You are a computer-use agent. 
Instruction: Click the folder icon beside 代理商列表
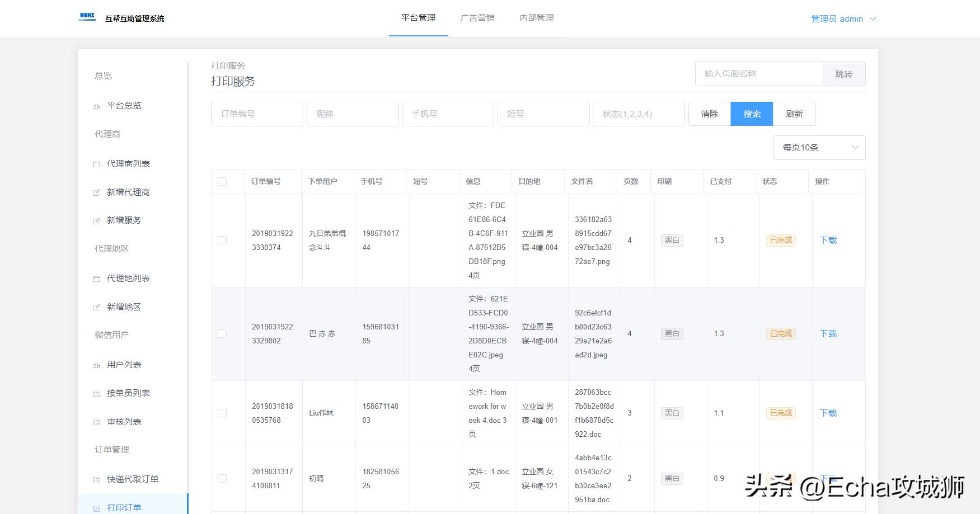[x=97, y=163]
